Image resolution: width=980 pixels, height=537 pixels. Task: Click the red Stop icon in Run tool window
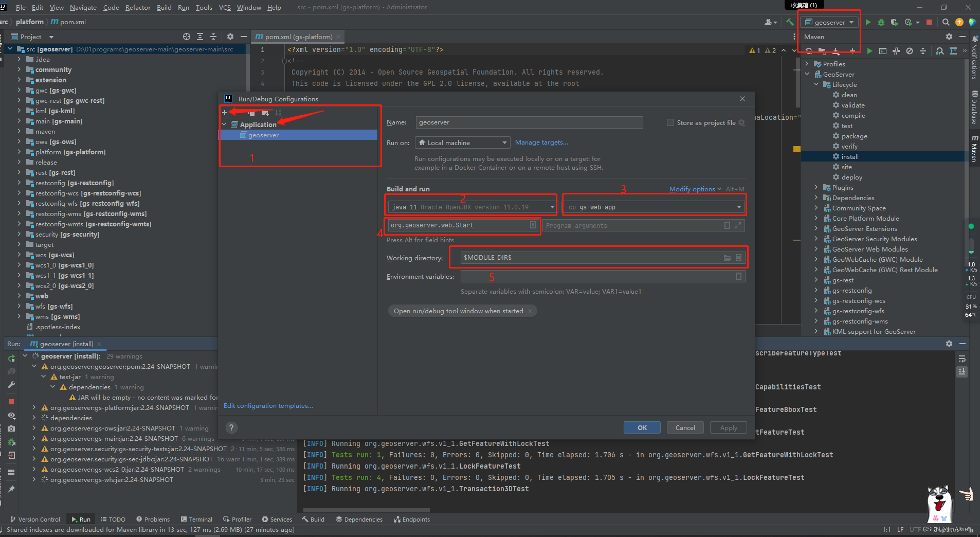click(11, 402)
